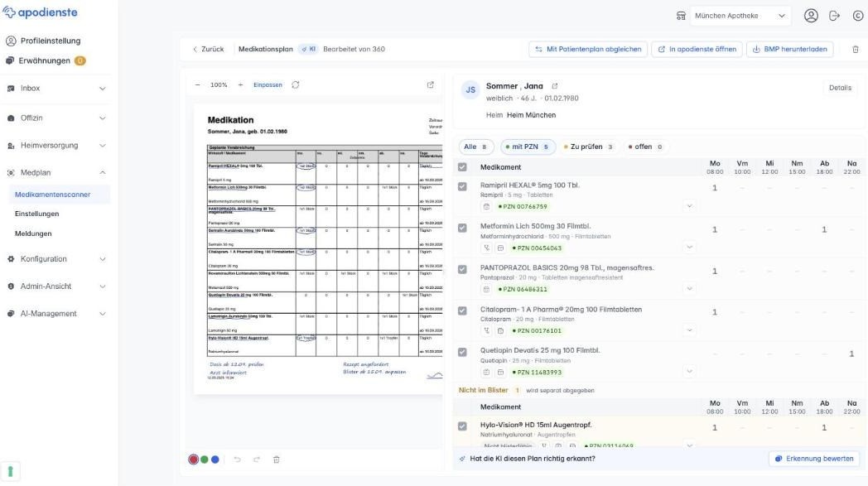Click the JS patient avatar
Image resolution: width=868 pixels, height=486 pixels.
[x=470, y=89]
